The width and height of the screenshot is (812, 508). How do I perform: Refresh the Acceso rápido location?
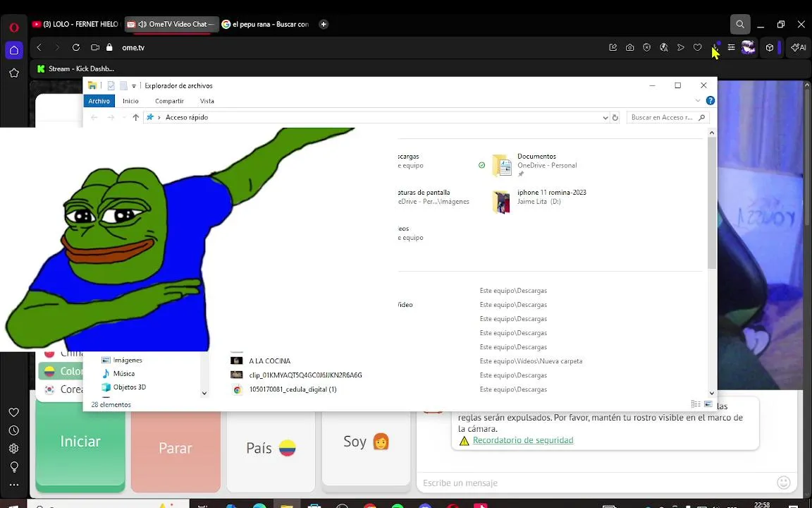tap(615, 118)
